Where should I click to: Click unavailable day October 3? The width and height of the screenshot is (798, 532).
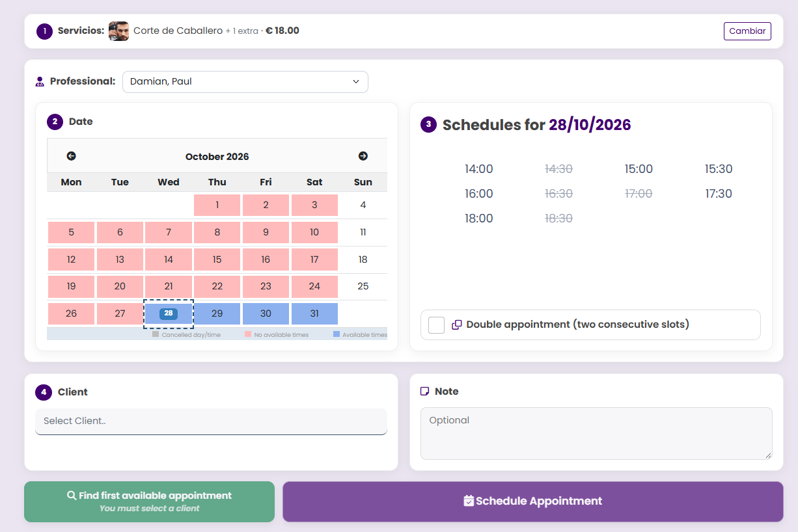[x=314, y=205]
